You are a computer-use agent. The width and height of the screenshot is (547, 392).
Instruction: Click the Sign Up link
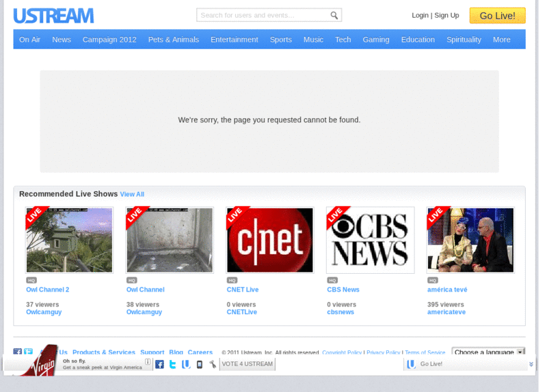point(446,15)
